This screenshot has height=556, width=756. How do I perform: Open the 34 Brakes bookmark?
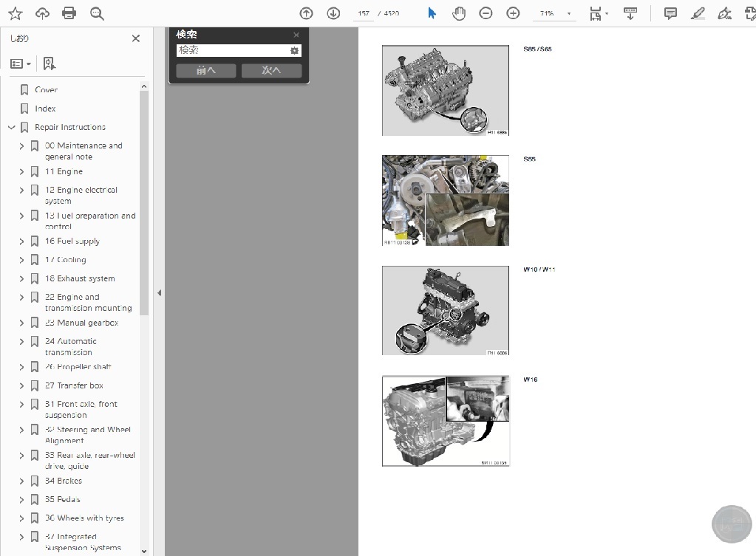tap(64, 481)
